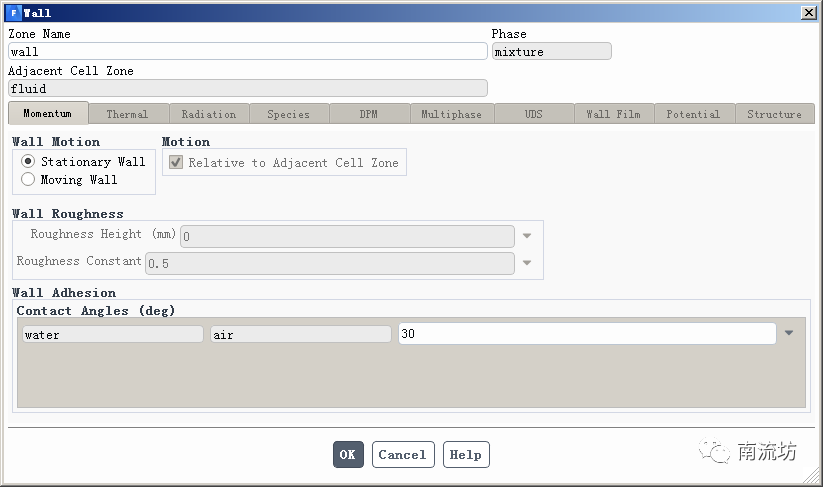The width and height of the screenshot is (823, 487).
Task: Click the Phase field showing mixture
Action: click(x=552, y=51)
